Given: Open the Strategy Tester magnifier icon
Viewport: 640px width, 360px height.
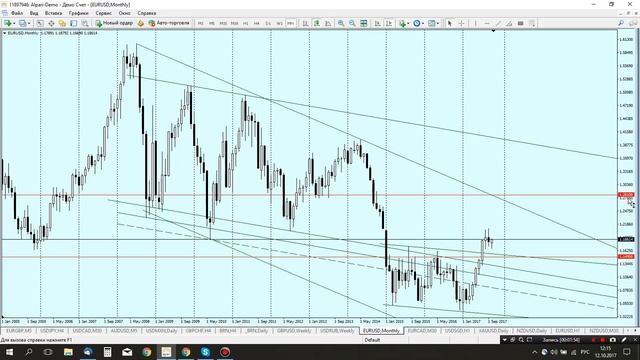Looking at the screenshot, I should point(85,23).
